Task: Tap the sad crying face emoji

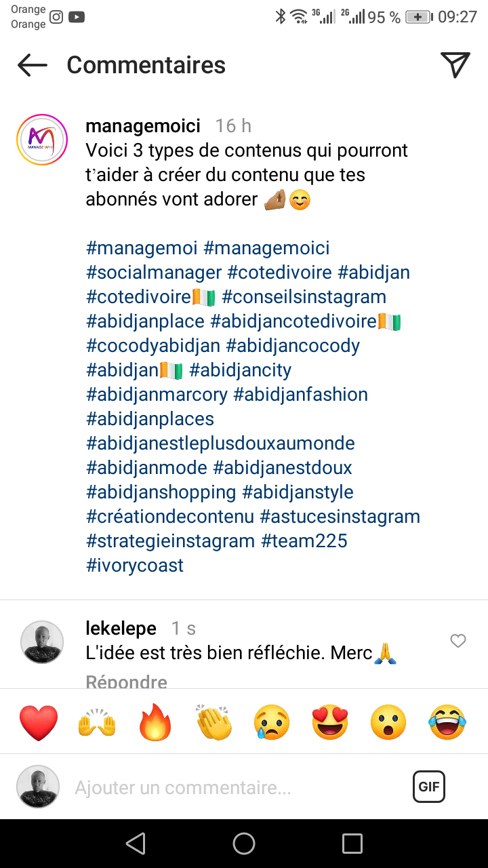Action: [x=272, y=722]
